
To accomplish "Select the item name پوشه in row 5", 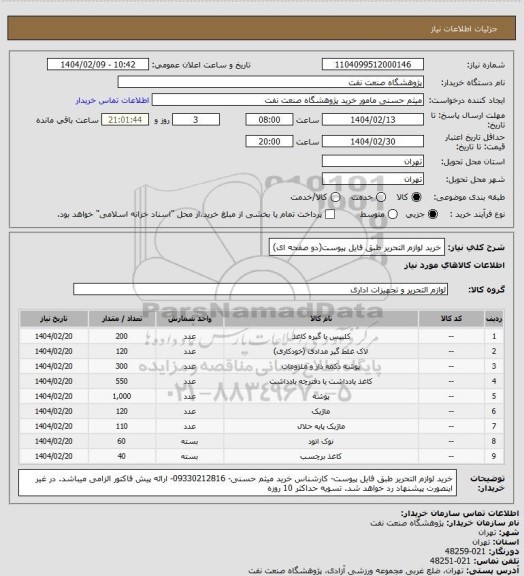I will click(321, 396).
